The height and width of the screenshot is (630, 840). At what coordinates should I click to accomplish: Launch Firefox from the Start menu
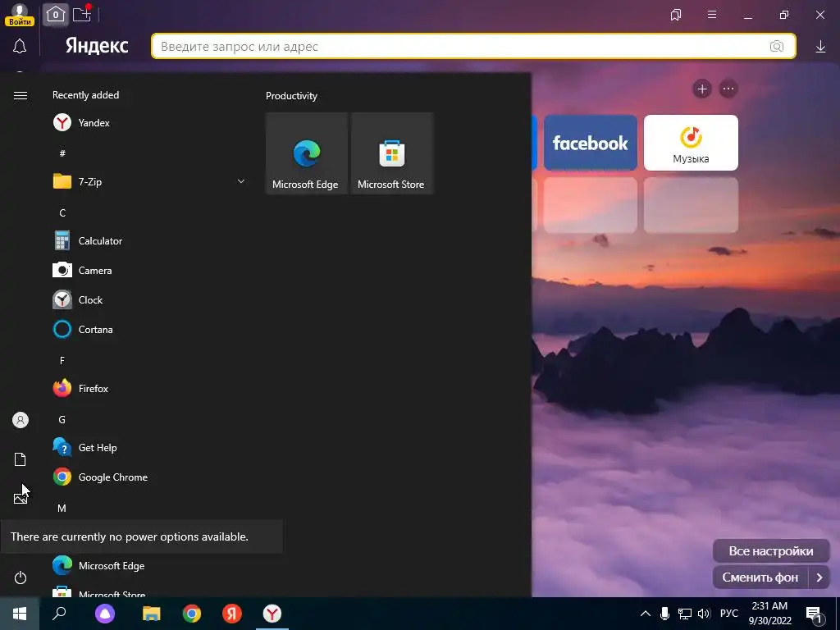click(150, 388)
